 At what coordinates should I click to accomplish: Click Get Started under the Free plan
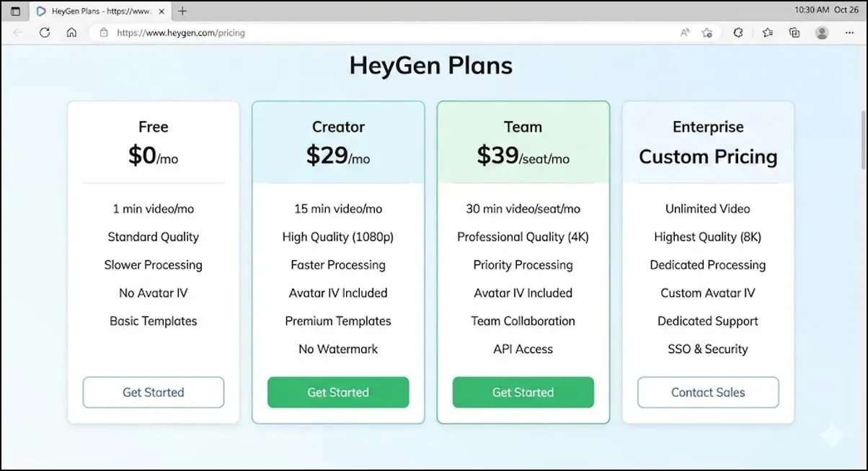[x=153, y=392]
